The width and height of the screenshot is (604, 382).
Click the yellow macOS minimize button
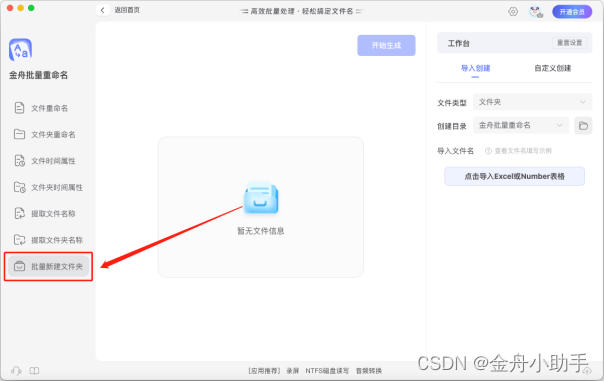21,8
